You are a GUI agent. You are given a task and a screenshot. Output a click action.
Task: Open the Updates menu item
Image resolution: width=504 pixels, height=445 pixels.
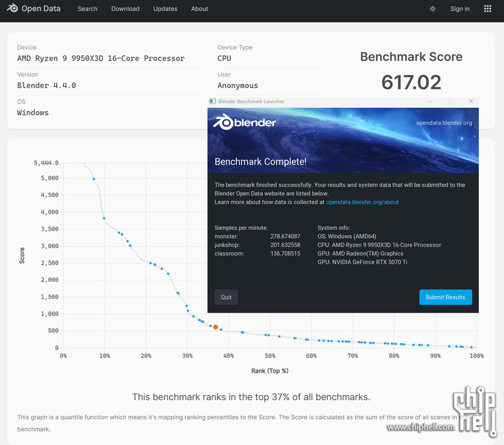pyautogui.click(x=165, y=9)
